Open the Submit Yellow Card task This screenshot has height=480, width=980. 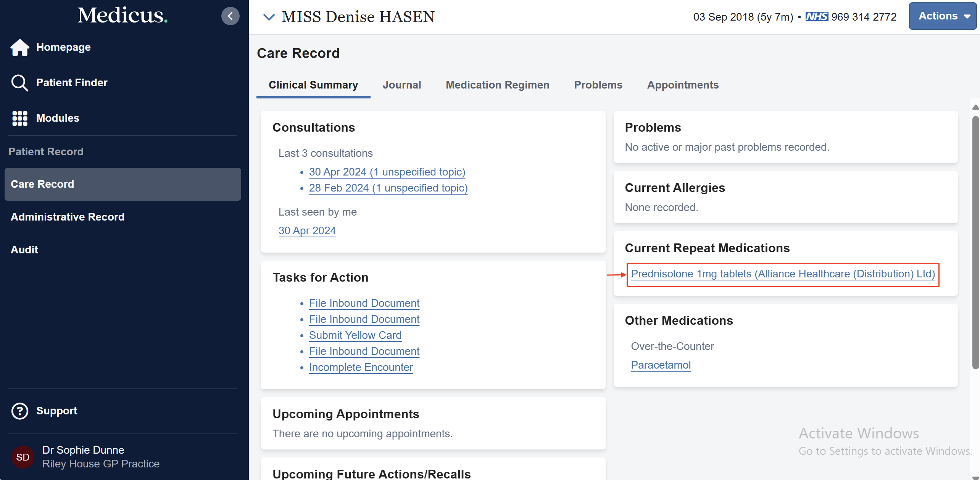355,335
